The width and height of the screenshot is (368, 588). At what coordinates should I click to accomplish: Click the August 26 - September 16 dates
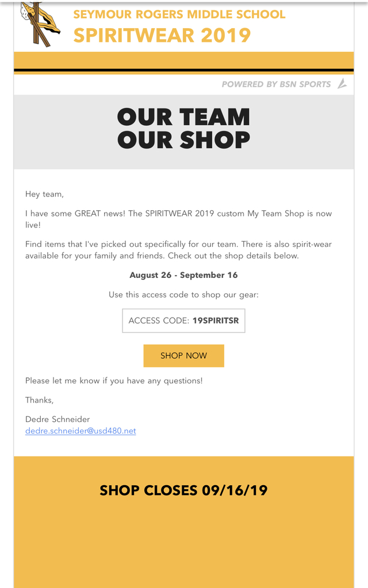(183, 275)
